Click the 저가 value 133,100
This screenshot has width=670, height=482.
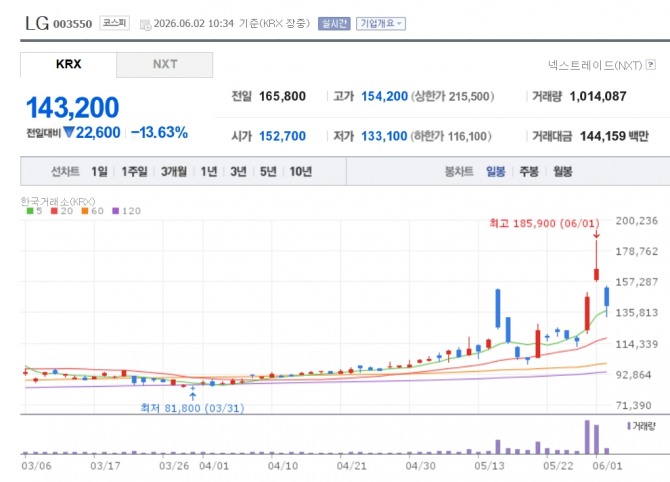(x=384, y=136)
